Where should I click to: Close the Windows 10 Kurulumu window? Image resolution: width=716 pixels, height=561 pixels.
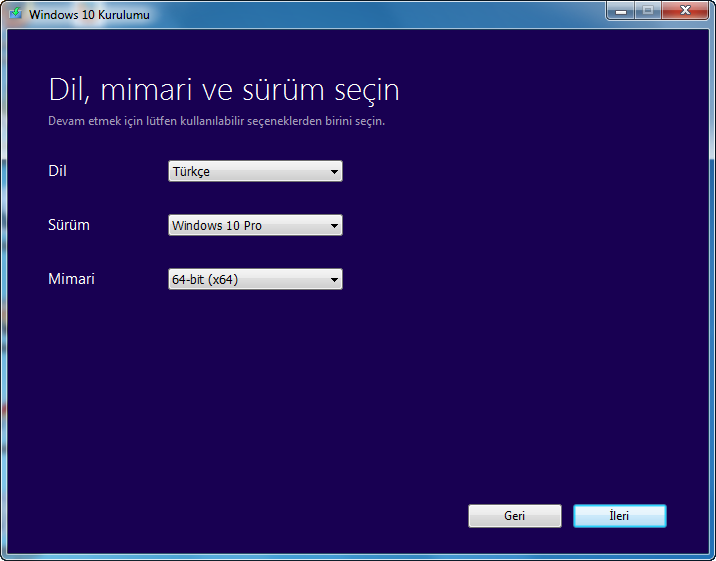[x=685, y=11]
